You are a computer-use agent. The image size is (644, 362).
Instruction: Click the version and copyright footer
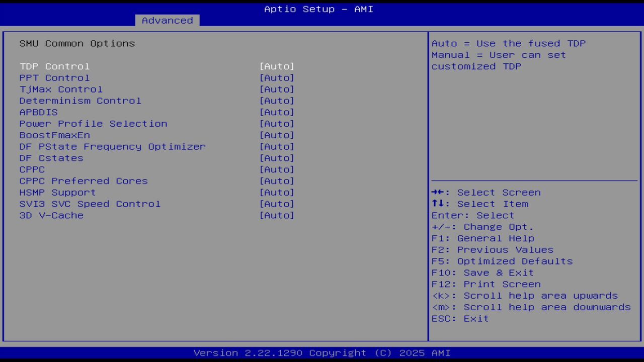pos(322,353)
